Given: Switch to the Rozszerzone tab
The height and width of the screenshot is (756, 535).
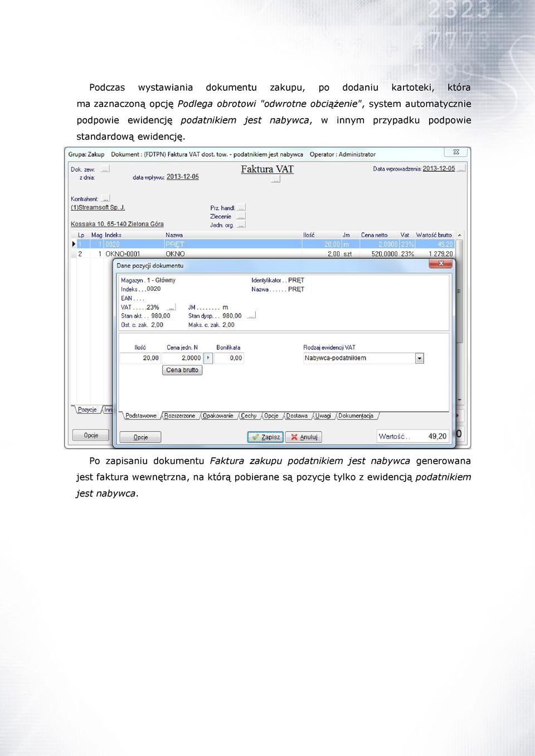Looking at the screenshot, I should [x=179, y=416].
